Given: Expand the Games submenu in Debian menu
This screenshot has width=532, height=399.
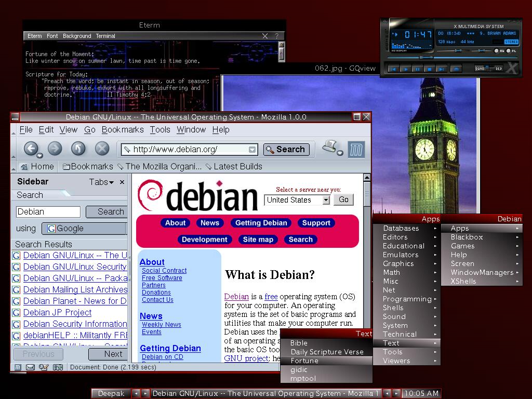Looking at the screenshot, I should tap(482, 246).
